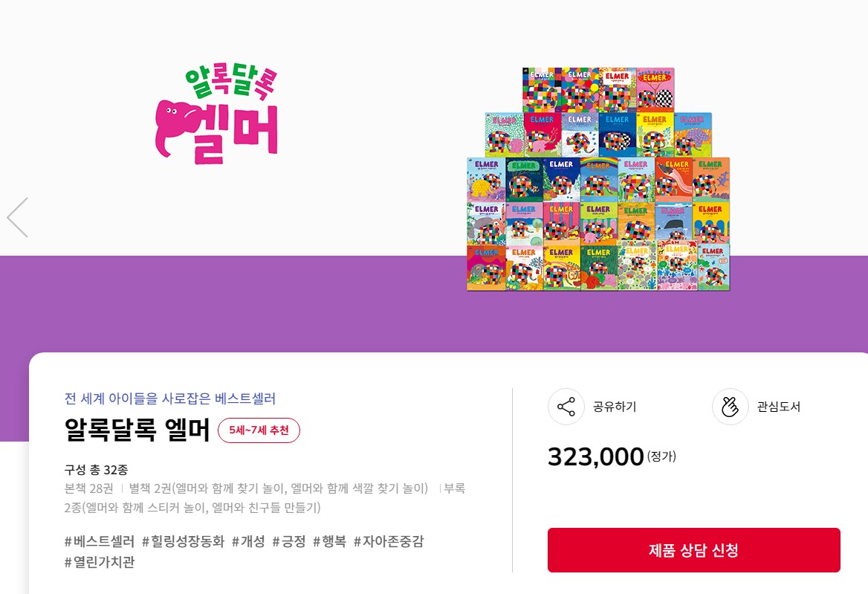Screen dimensions: 868x594
Task: Click the 5세~7세 추천 badge
Action: click(259, 430)
